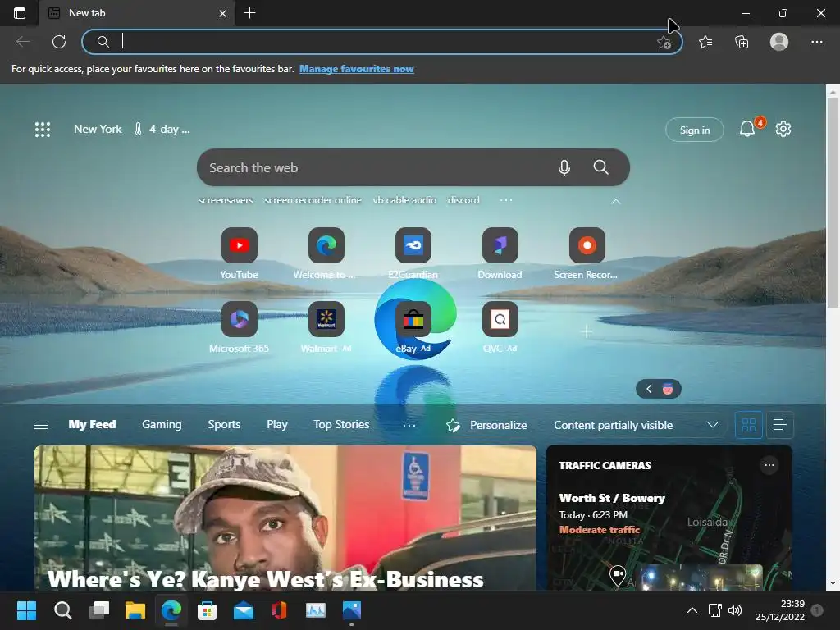This screenshot has width=840, height=630.
Task: Click Personalize feed button
Action: coord(486,426)
